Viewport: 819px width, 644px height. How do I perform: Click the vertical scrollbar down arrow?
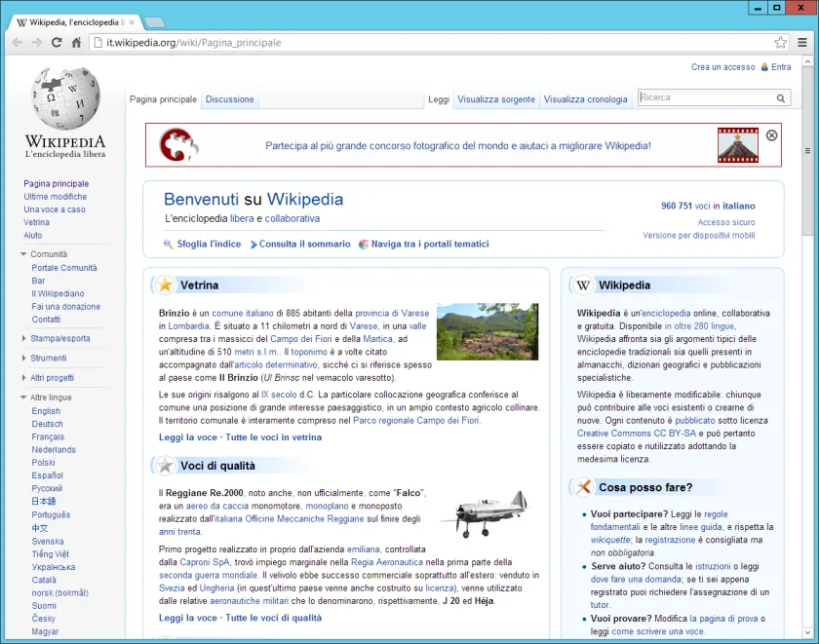807,632
